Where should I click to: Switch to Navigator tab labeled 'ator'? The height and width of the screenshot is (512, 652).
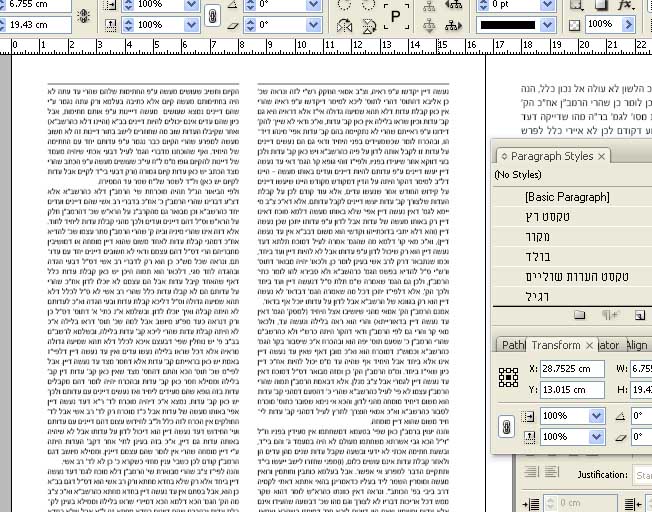click(609, 345)
